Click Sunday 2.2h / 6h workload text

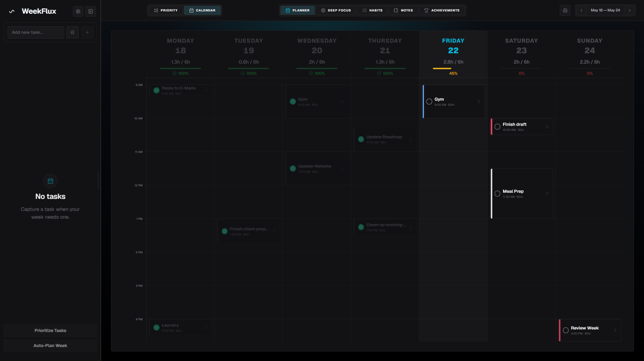tap(590, 62)
